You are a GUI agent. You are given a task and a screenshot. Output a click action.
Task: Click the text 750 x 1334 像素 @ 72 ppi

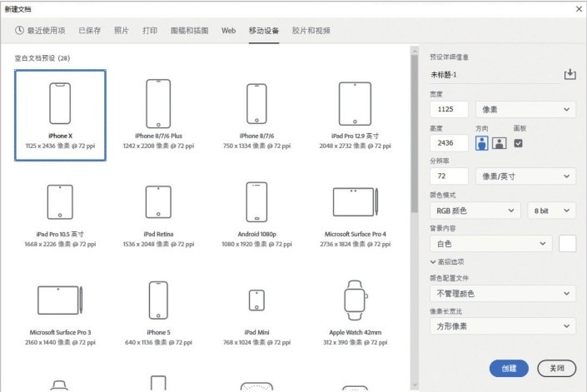click(x=256, y=146)
